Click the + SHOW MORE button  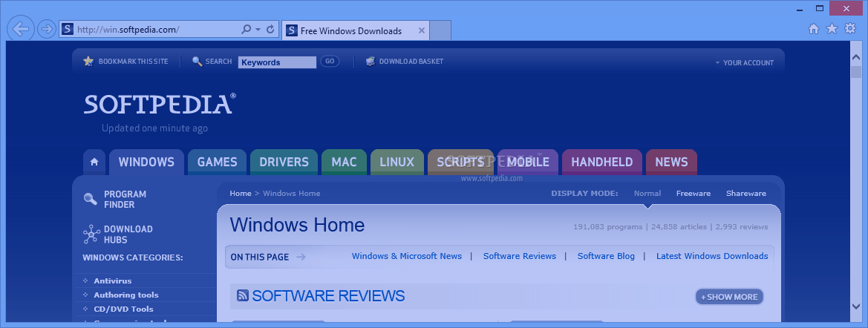pos(729,297)
